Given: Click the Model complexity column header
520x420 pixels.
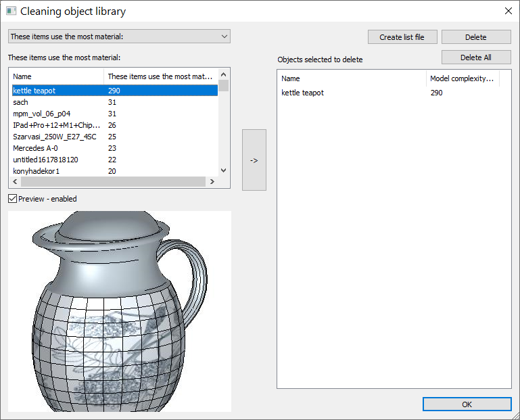Looking at the screenshot, I should (x=462, y=78).
